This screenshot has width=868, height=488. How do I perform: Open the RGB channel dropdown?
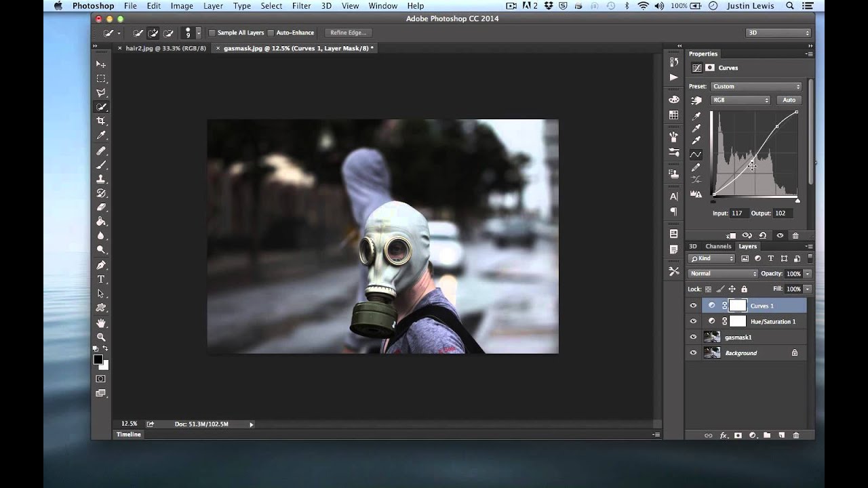tap(741, 100)
